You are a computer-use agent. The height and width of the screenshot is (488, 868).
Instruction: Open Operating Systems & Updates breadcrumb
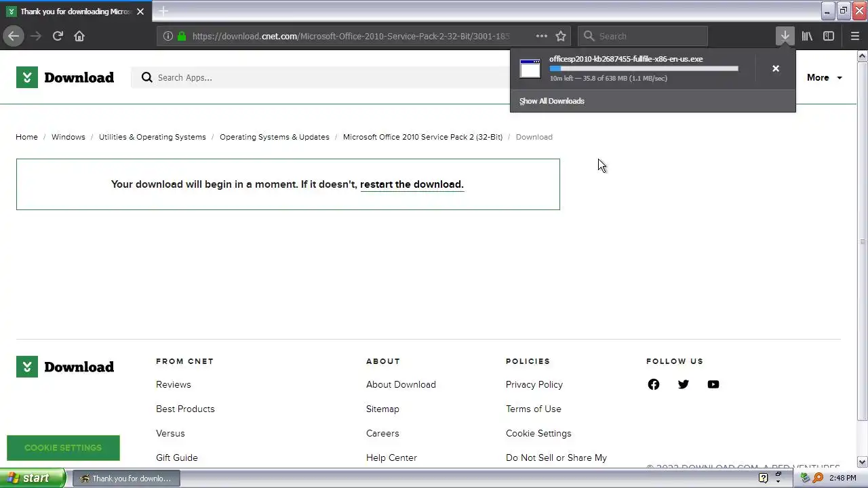pos(275,137)
